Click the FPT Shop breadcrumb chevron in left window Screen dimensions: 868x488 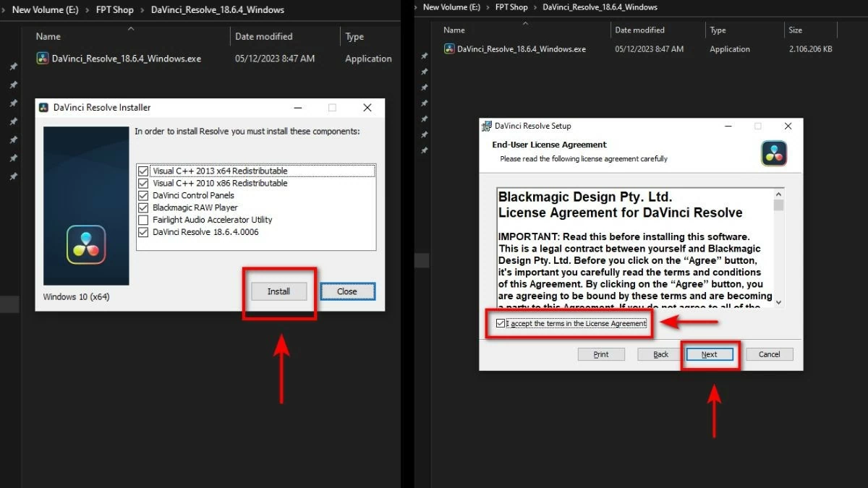(142, 10)
